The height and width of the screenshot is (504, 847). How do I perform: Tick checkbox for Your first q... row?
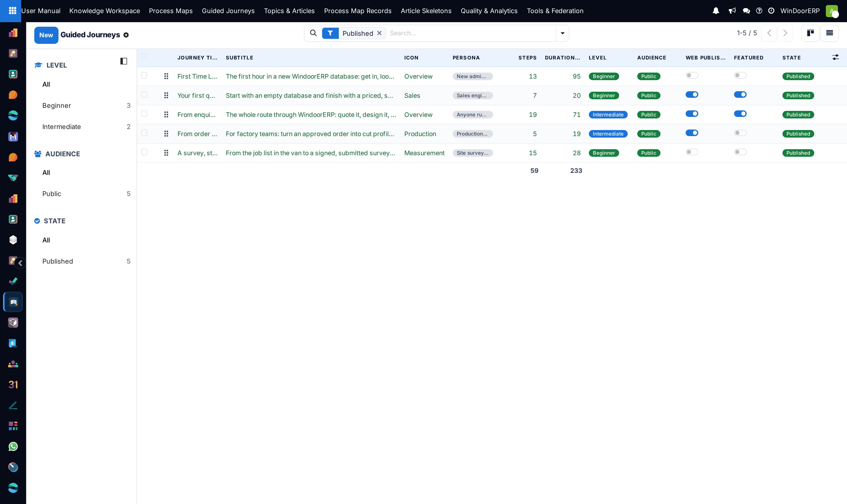click(144, 94)
